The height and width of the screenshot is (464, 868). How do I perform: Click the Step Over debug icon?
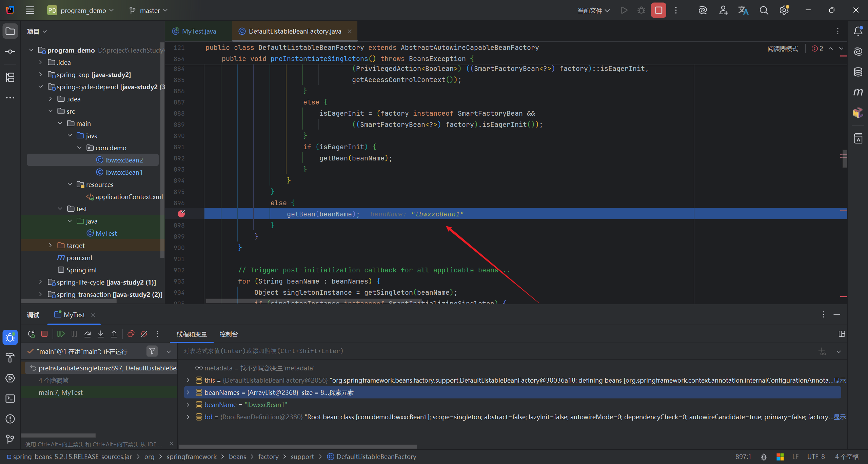click(87, 334)
